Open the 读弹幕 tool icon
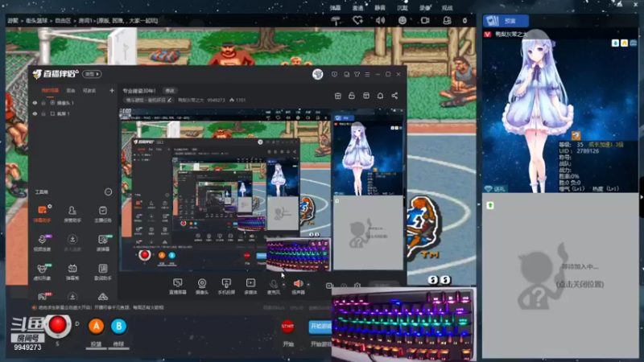Viewport: 644px width, 362px height. coord(103,243)
